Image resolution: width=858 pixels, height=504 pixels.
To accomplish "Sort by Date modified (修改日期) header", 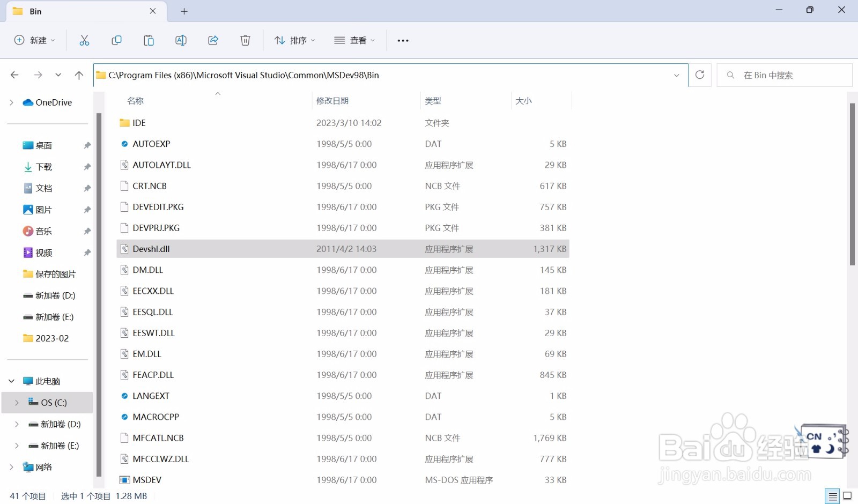I will (332, 101).
